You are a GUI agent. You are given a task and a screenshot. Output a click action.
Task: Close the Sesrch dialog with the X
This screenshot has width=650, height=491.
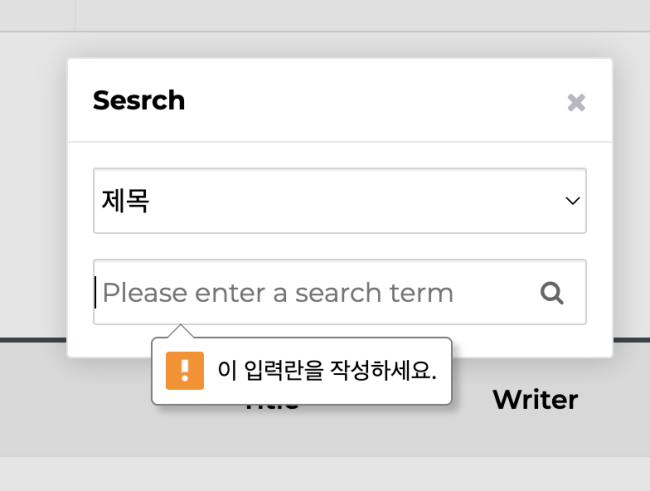coord(576,102)
